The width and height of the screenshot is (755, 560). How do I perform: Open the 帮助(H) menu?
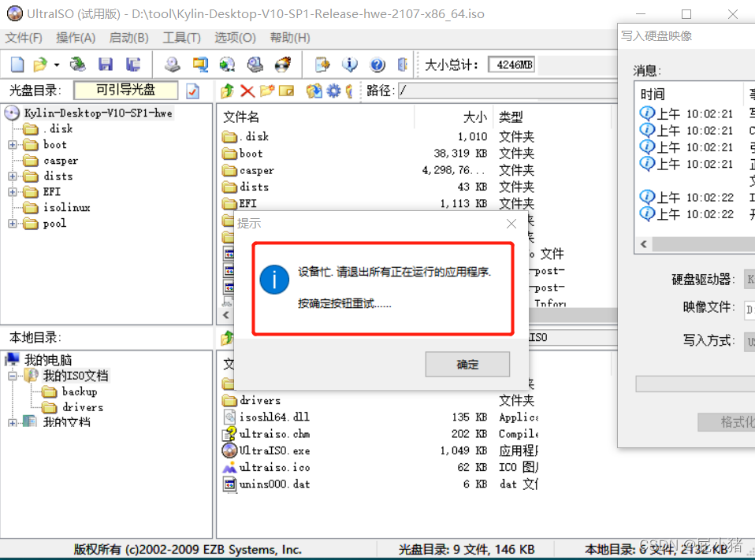290,38
